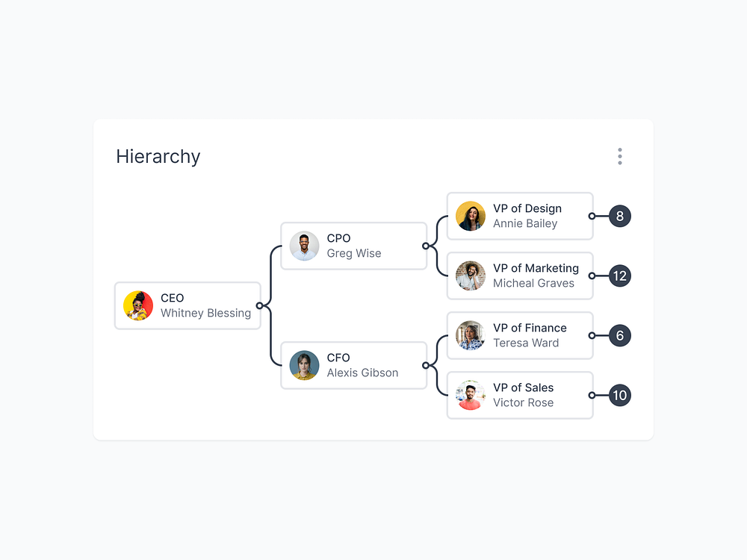This screenshot has width=747, height=560.
Task: Click Greg Wise's CPO avatar photo
Action: pyautogui.click(x=304, y=246)
